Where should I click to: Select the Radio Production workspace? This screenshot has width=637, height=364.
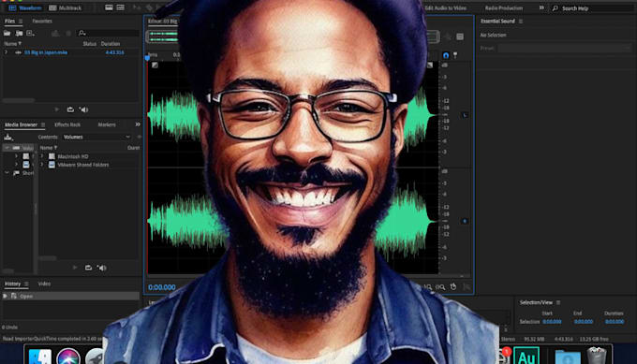click(504, 8)
